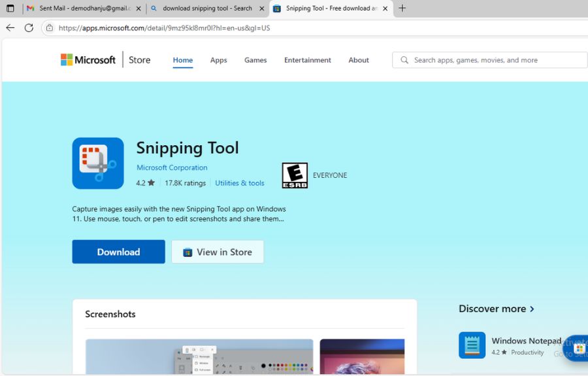Open the Apps section
Screen dimensions: 588x376
pyautogui.click(x=219, y=60)
